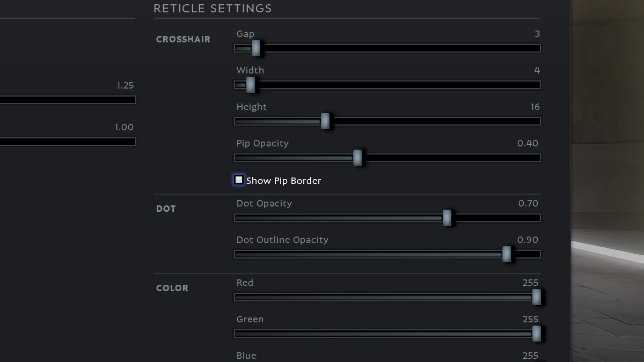Screen dimensions: 644x362
Task: Click the Dot Opacity value 0.70
Action: click(528, 203)
